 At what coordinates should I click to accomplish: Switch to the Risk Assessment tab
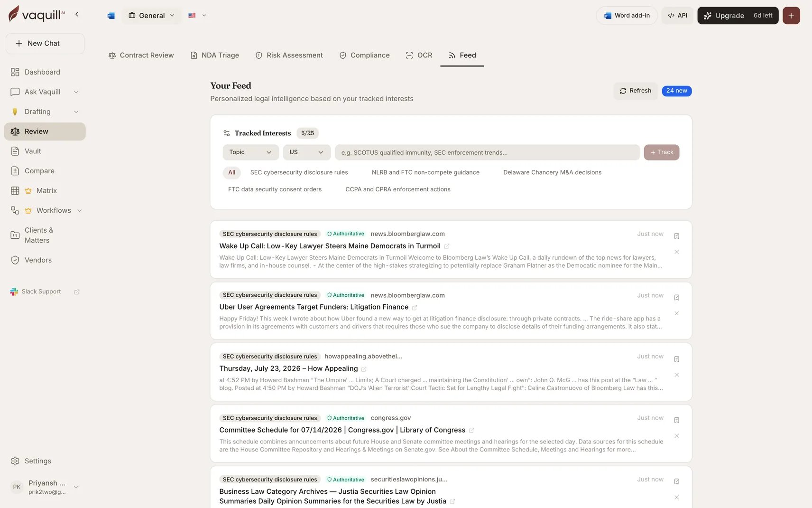(x=289, y=55)
